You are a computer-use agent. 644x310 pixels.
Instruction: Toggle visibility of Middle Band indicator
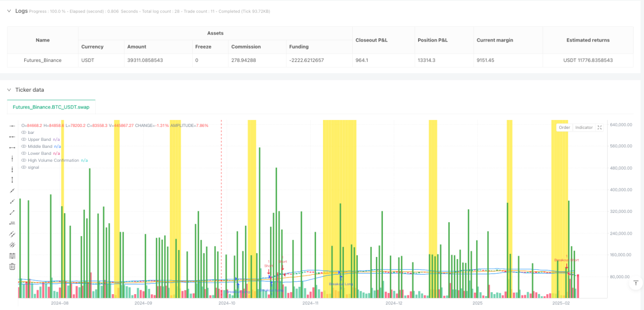(24, 146)
